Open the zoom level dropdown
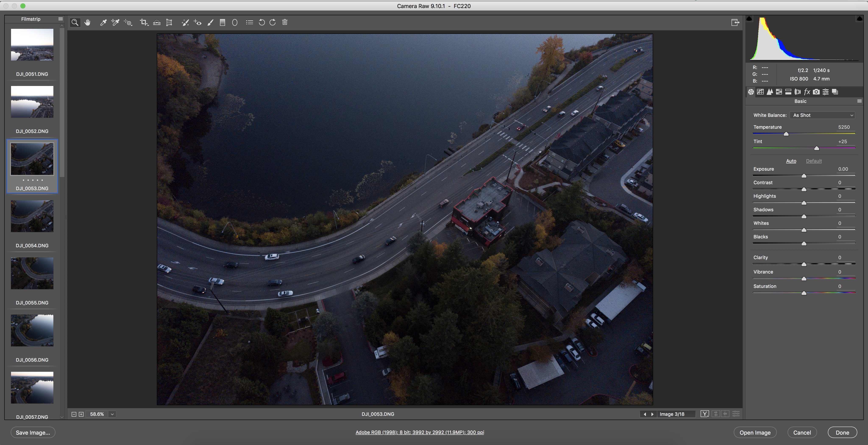Viewport: 868px width, 445px height. pyautogui.click(x=113, y=414)
